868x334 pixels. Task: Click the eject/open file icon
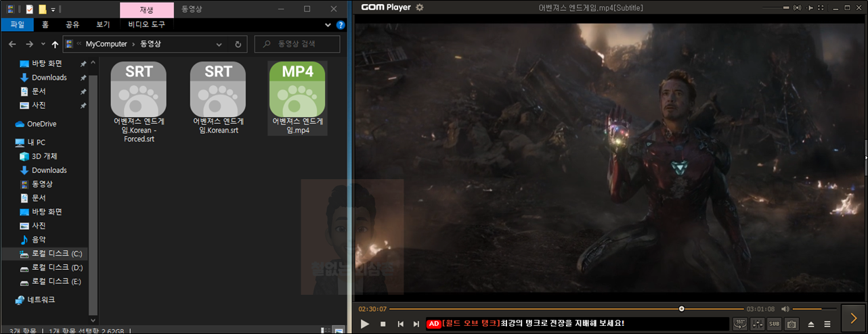[x=810, y=325]
